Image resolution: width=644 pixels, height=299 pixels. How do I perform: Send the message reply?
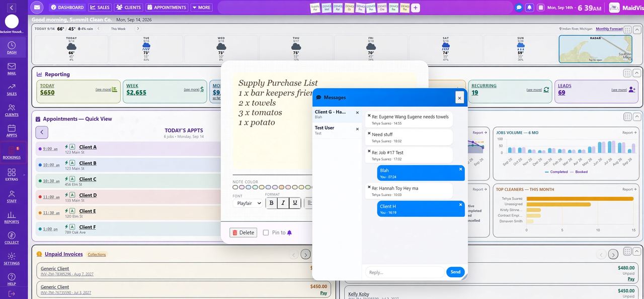[x=455, y=272]
